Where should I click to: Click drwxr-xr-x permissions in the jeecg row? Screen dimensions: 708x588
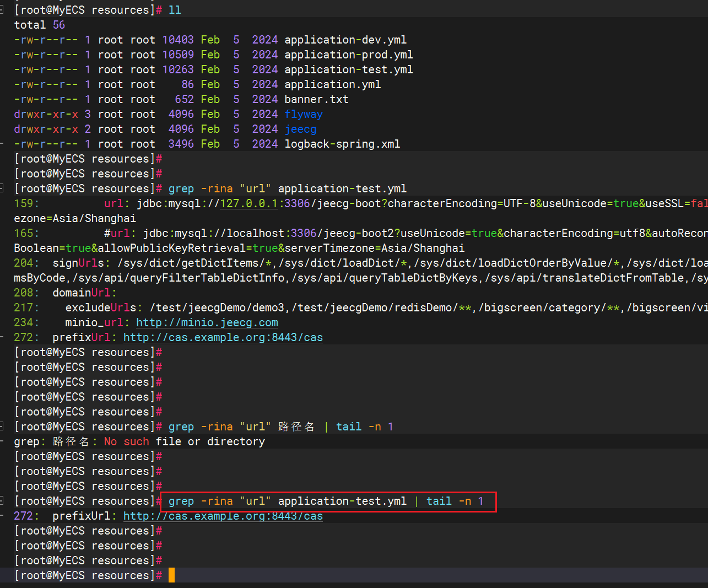point(46,129)
